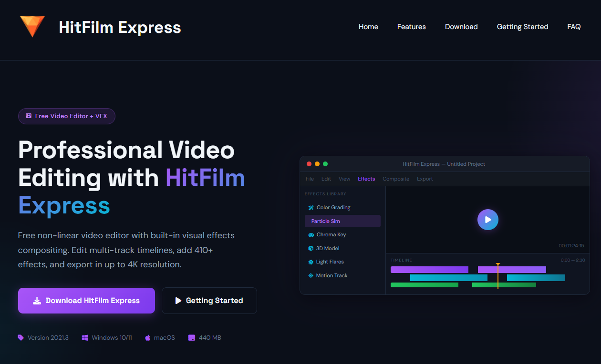This screenshot has width=601, height=364.
Task: Select the Effects menu tab
Action: (366, 179)
